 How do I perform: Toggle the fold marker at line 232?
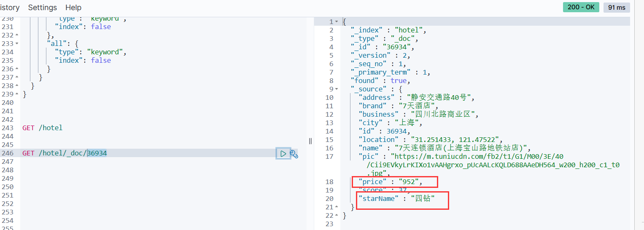[17, 35]
